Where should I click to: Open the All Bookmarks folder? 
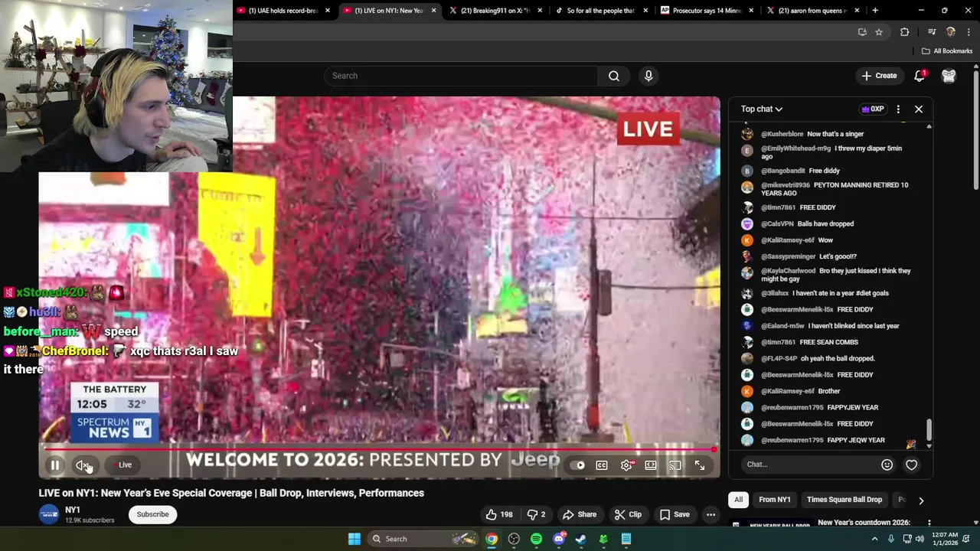[x=947, y=51]
